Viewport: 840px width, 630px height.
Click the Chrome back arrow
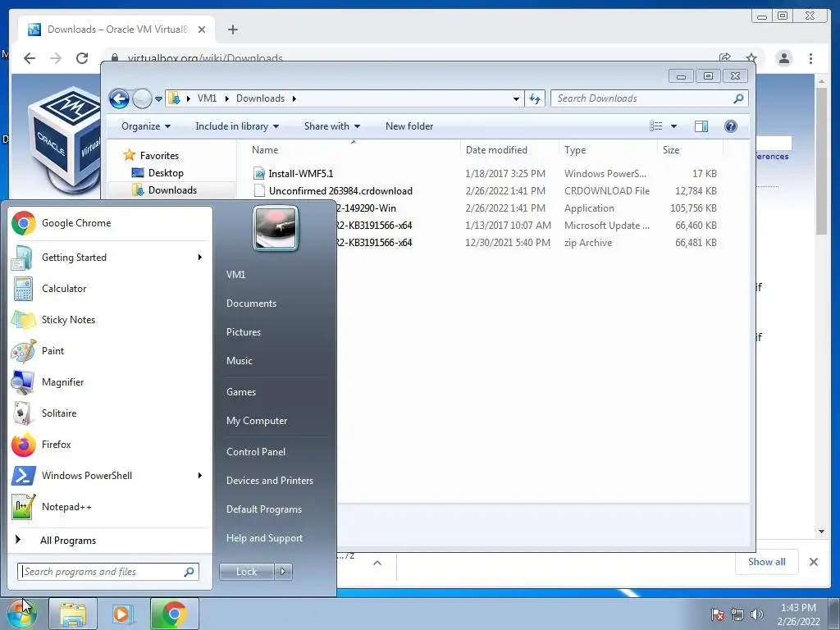[x=30, y=58]
